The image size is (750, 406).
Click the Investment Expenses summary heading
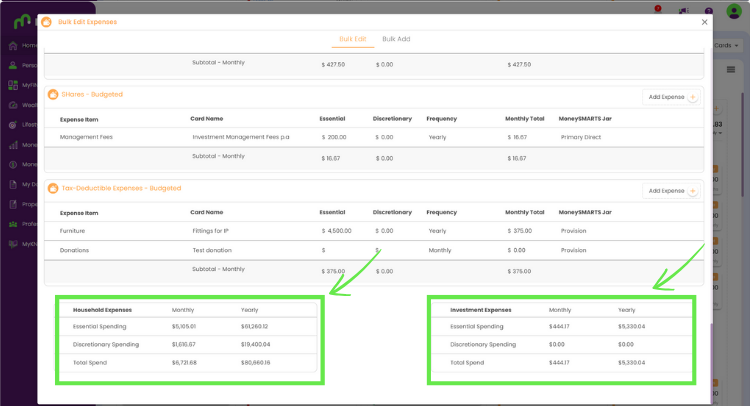click(x=480, y=310)
